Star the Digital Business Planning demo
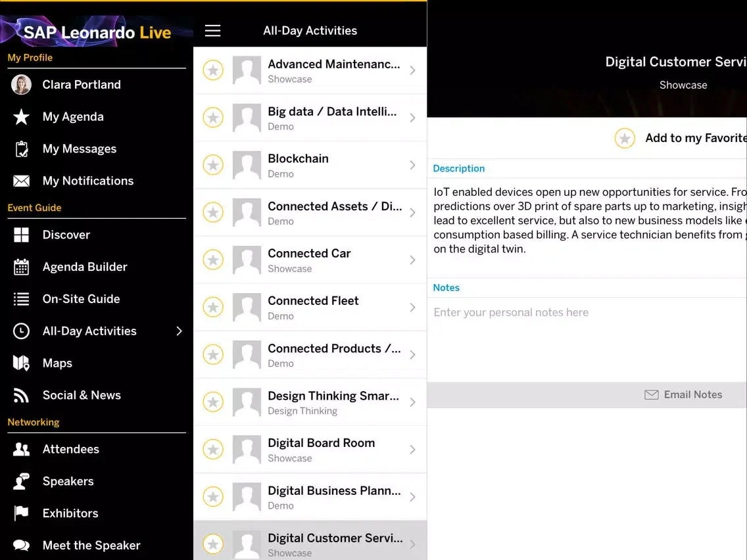Image resolution: width=747 pixels, height=560 pixels. click(x=213, y=497)
